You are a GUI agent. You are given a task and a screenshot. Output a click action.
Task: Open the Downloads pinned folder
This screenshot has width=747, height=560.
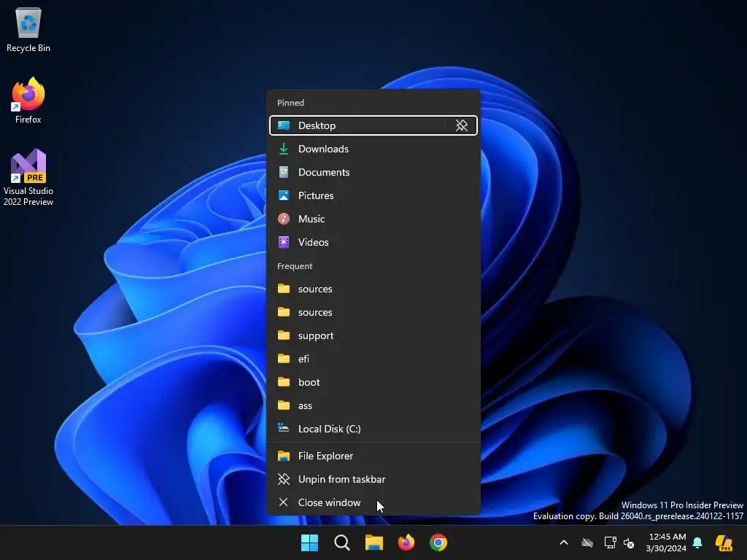coord(373,149)
